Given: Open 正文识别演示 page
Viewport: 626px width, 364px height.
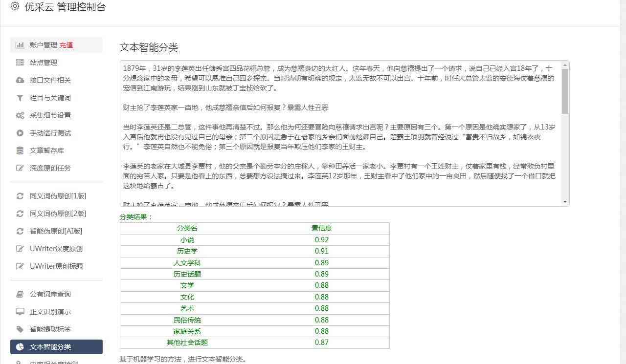Looking at the screenshot, I should [x=56, y=312].
